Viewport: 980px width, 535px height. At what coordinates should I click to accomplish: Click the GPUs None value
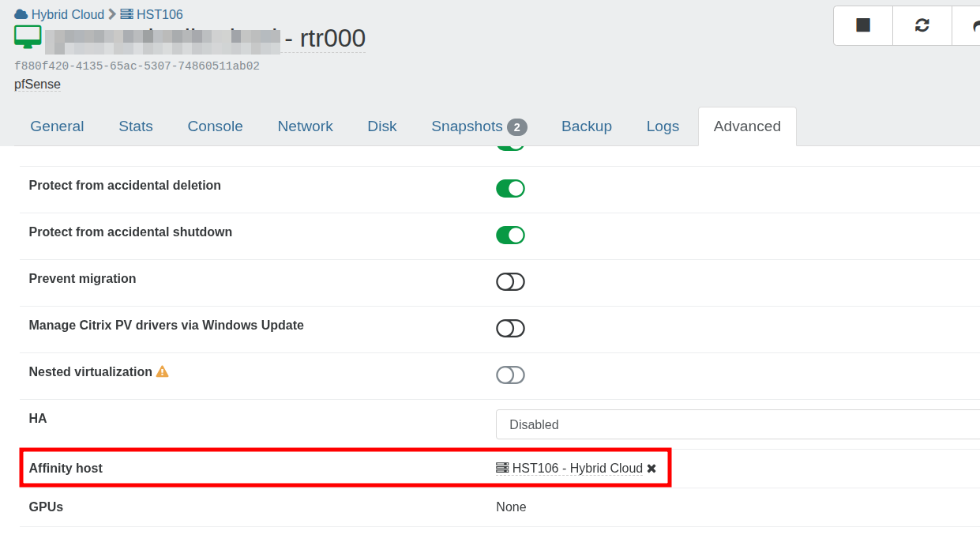point(511,507)
